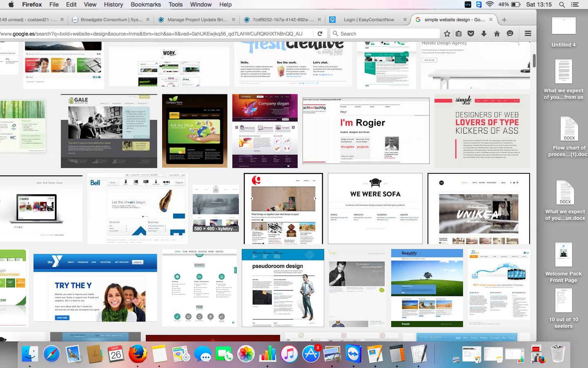This screenshot has height=368, width=588.
Task: Reload the current page
Action: (x=320, y=34)
